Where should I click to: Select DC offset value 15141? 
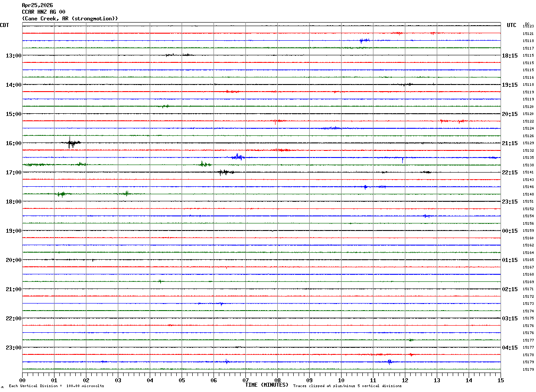click(528, 173)
